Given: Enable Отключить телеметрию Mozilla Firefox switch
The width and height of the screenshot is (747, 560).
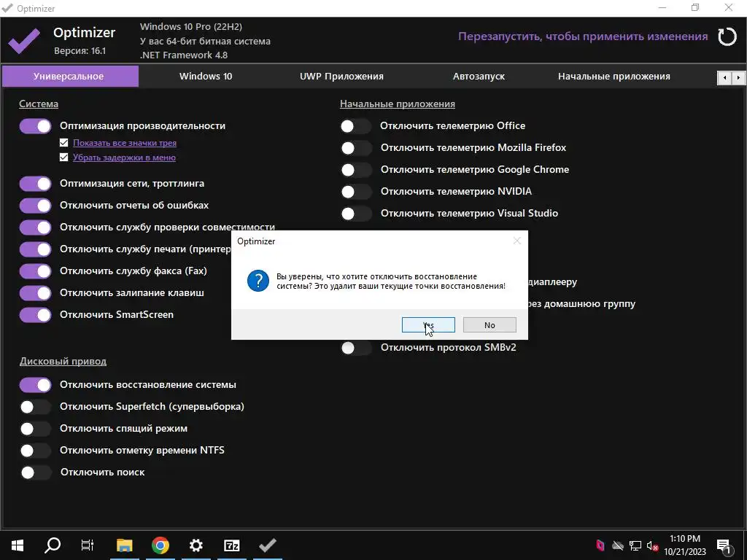Looking at the screenshot, I should (x=356, y=148).
